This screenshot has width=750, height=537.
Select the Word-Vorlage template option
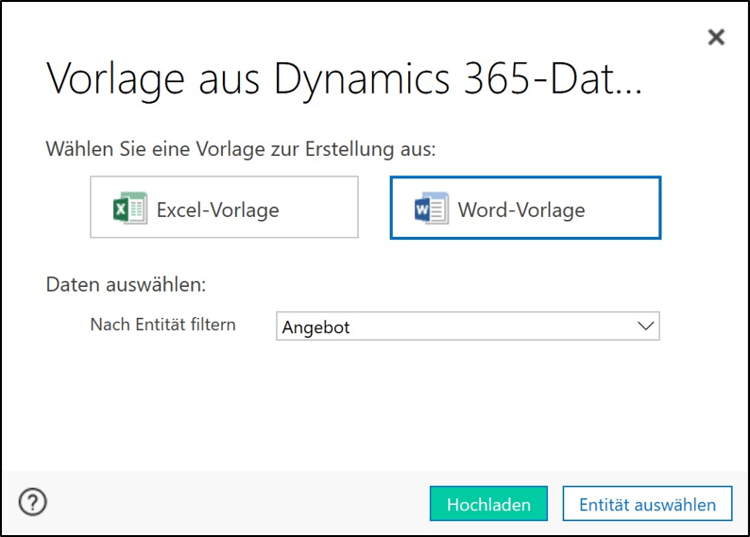click(525, 208)
